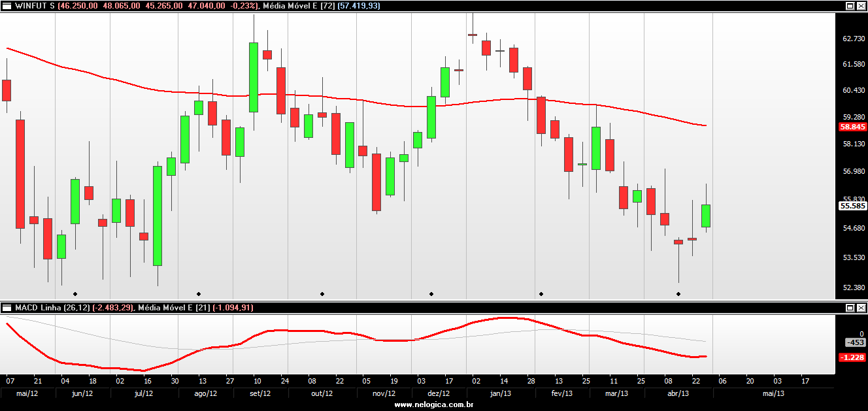Click the 61.580 price axis label

tap(854, 63)
